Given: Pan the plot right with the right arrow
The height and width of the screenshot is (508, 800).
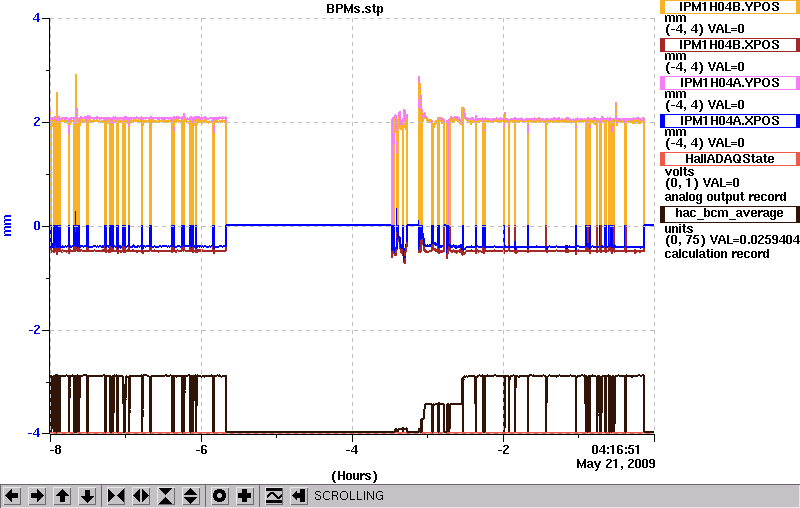Looking at the screenshot, I should tap(37, 496).
